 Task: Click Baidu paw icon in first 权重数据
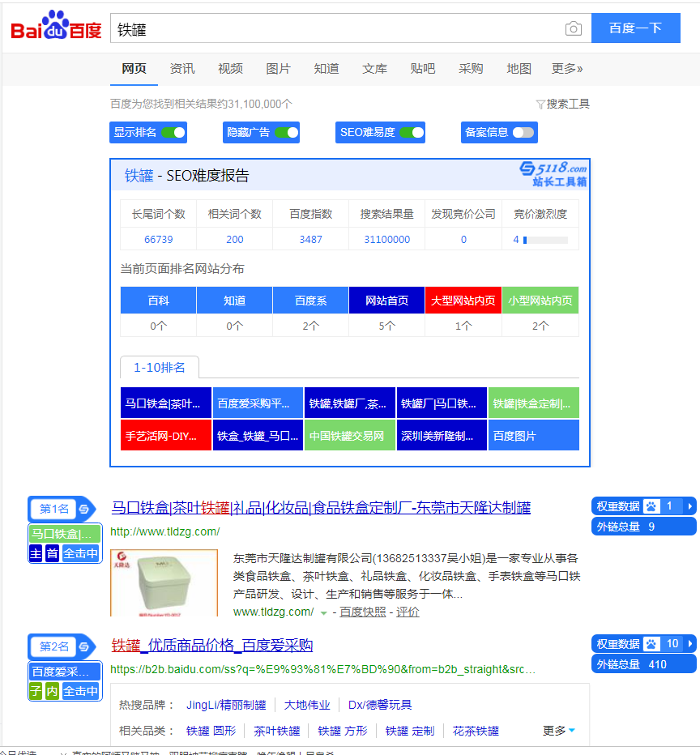[x=651, y=506]
